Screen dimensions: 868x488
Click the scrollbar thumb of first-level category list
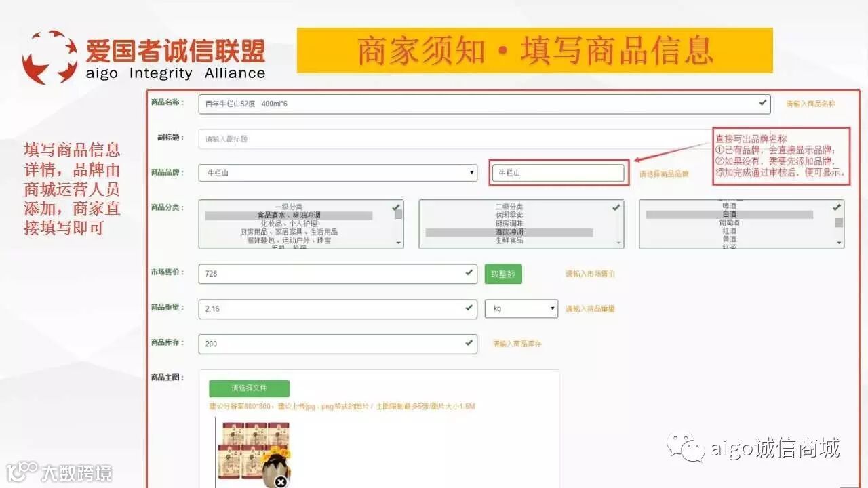[398, 214]
